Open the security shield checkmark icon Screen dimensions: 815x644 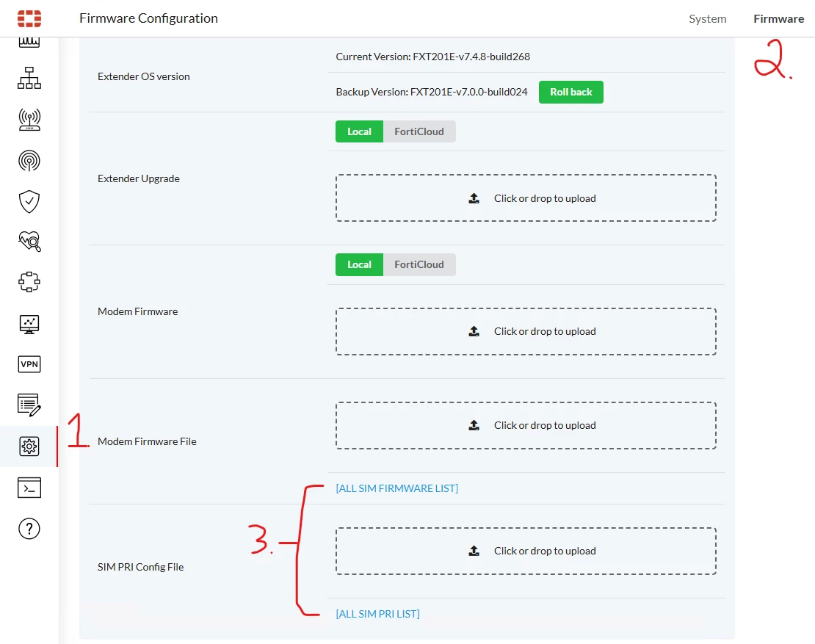(29, 202)
